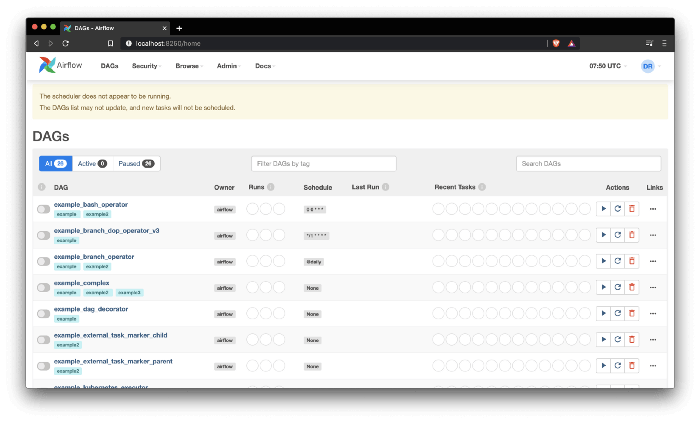Delete the example_branch_operator DAG
Viewport: 700px width, 422px height.
[x=632, y=261]
